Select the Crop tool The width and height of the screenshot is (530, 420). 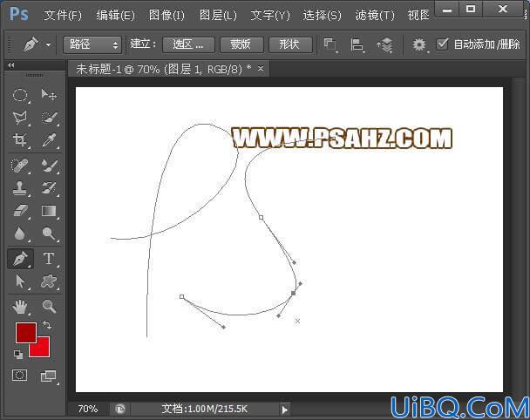pyautogui.click(x=19, y=140)
